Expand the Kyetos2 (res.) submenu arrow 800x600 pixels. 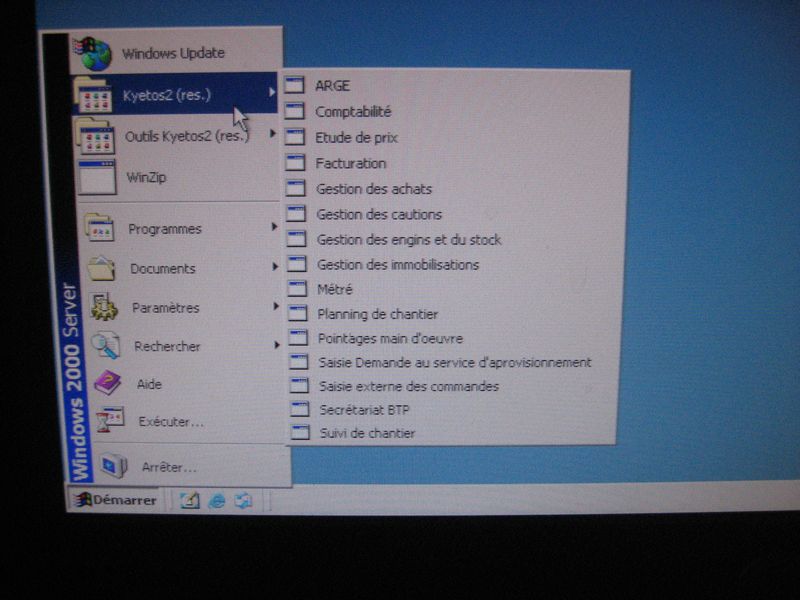pyautogui.click(x=272, y=92)
